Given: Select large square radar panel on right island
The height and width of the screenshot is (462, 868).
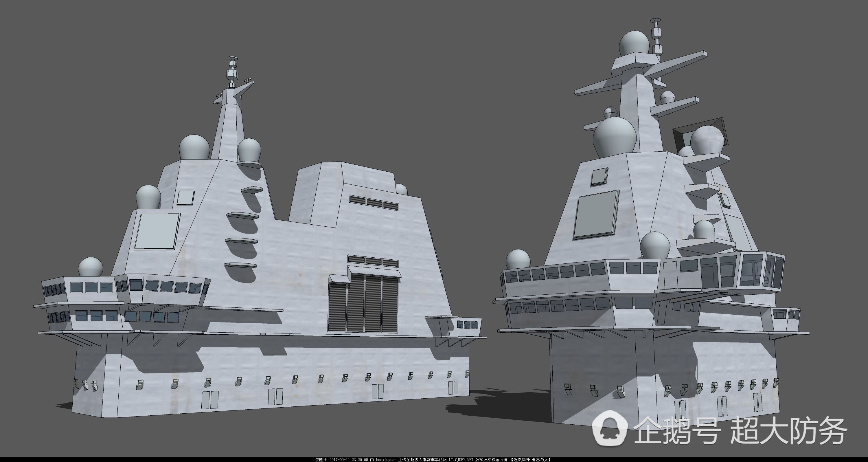Looking at the screenshot, I should coord(596,214).
